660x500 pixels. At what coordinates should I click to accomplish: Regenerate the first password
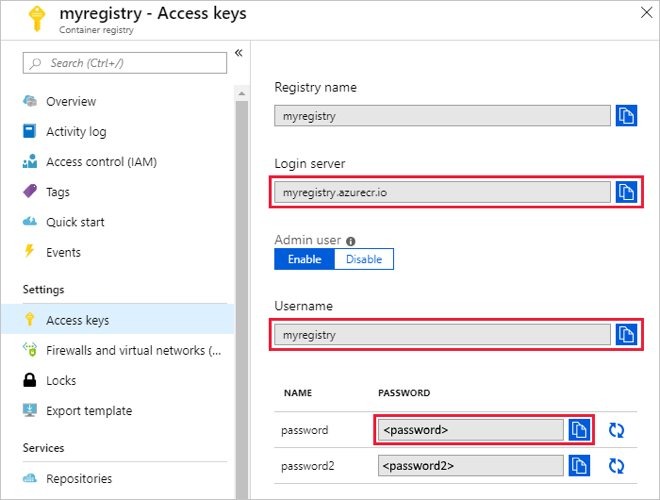pos(616,430)
